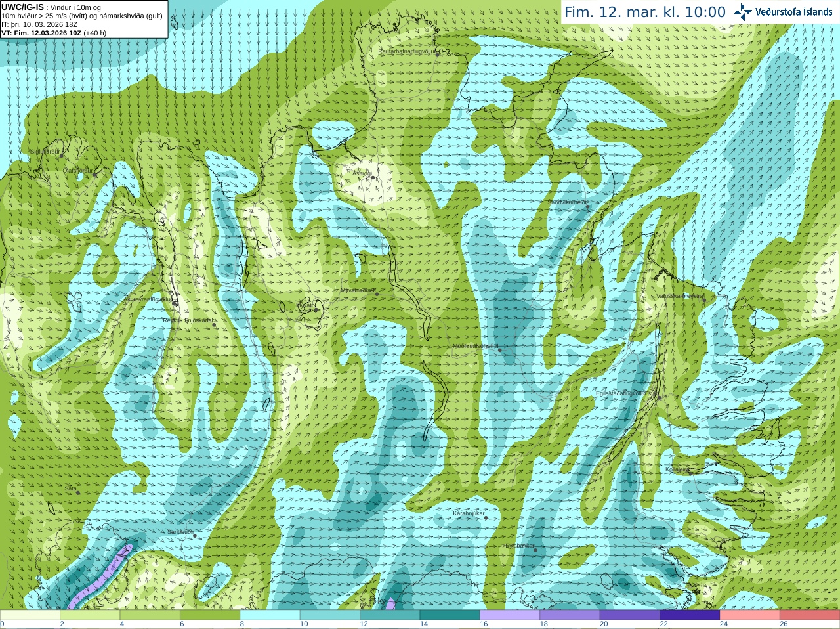Image resolution: width=840 pixels, height=629 pixels.
Task: Click the Akureyrarflugvöllur station label
Action: [148, 299]
